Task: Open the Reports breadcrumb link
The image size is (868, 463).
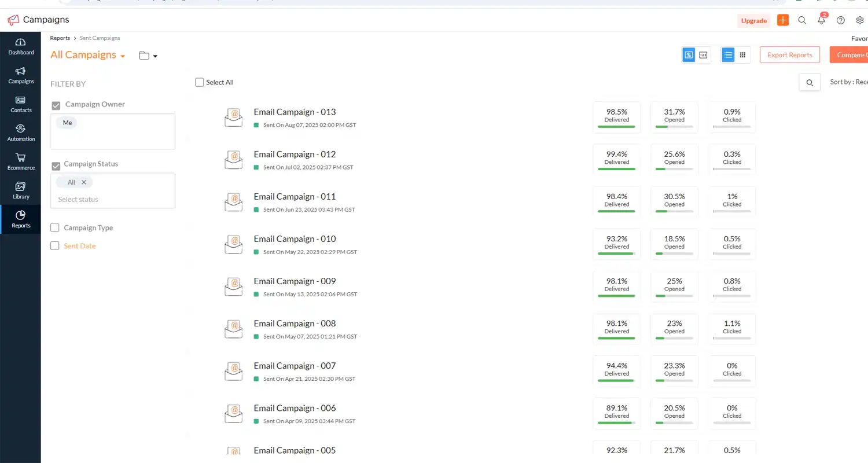Action: tap(60, 38)
